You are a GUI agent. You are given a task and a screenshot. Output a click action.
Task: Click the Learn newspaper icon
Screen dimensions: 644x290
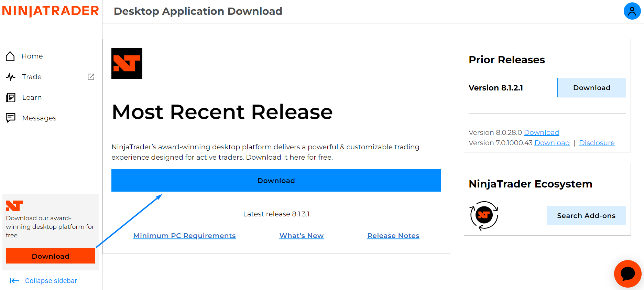[11, 97]
